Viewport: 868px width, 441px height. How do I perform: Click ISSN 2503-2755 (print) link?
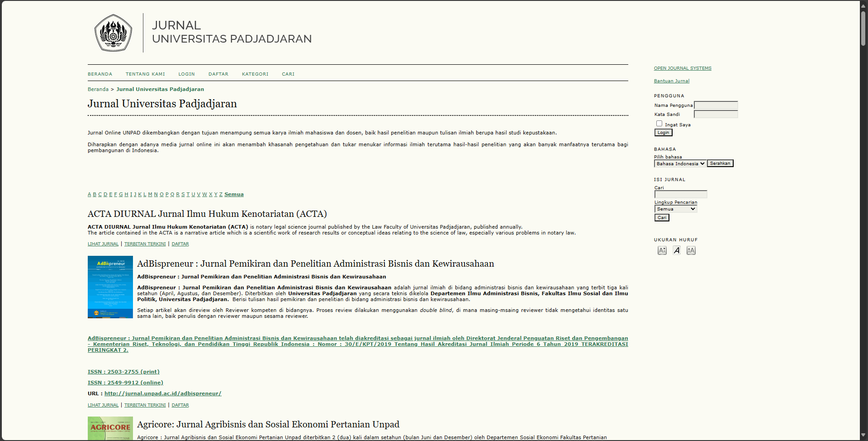[123, 372]
